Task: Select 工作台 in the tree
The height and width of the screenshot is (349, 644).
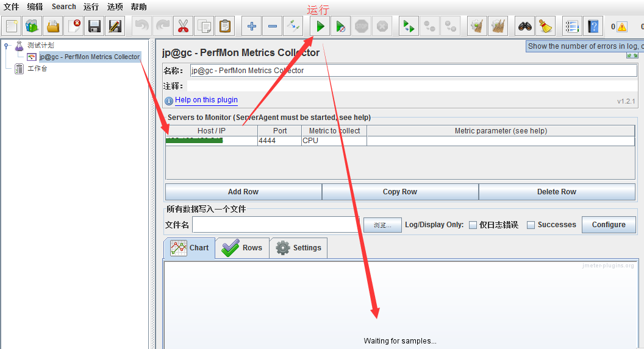Action: coord(37,68)
